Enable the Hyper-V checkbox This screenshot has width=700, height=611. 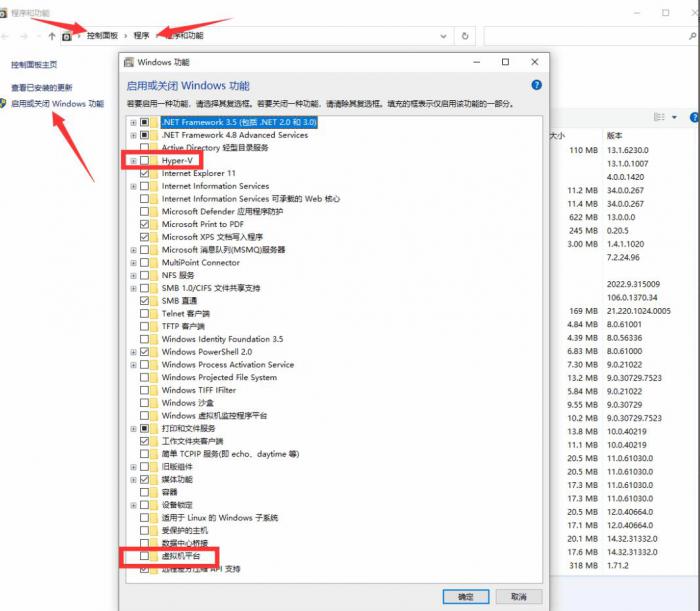(x=144, y=160)
